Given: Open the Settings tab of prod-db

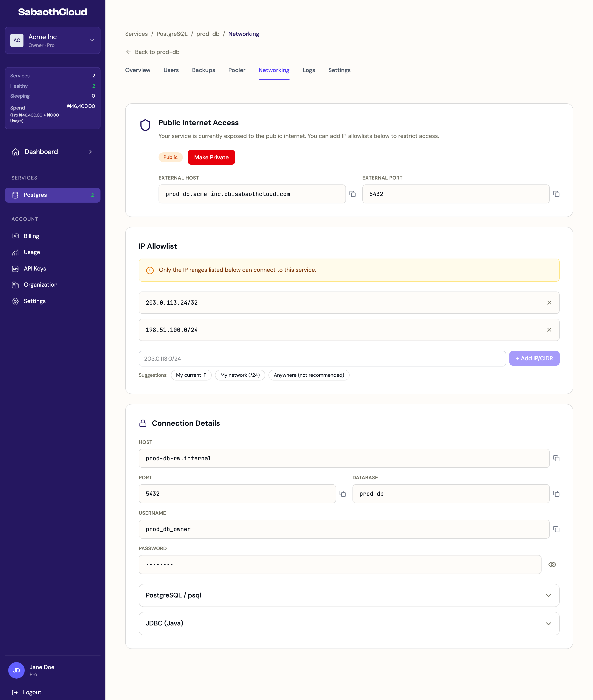Looking at the screenshot, I should (339, 70).
